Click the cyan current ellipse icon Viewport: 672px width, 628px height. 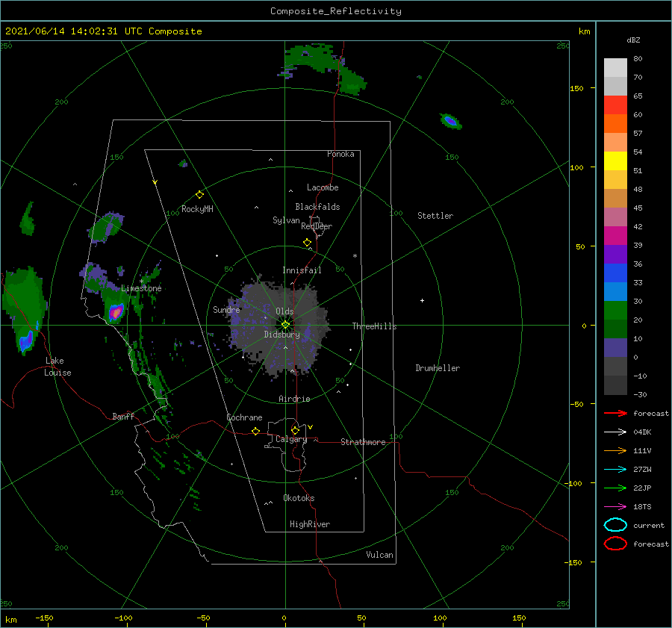pos(615,525)
